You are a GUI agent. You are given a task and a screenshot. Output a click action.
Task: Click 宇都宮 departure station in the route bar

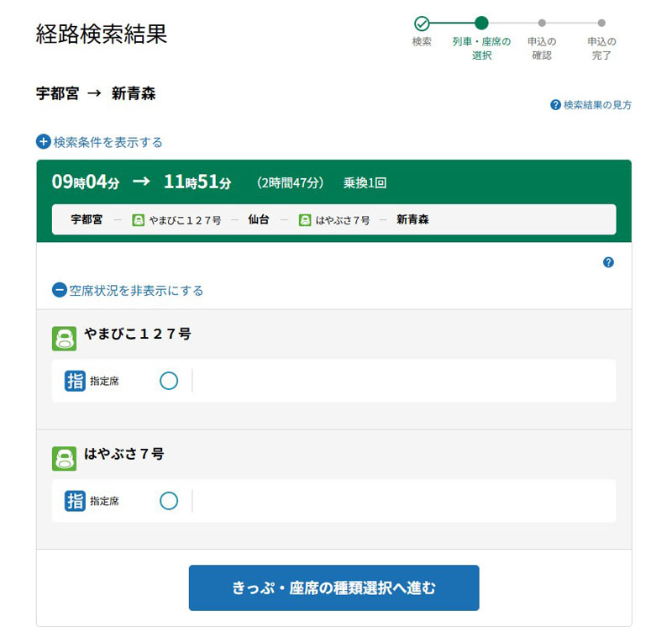coord(87,220)
